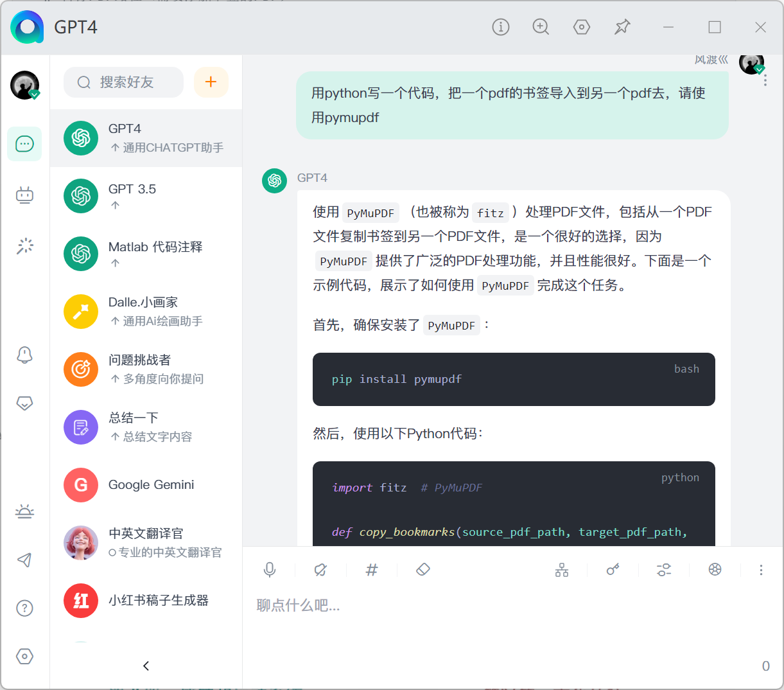Image resolution: width=784 pixels, height=690 pixels.
Task: Click the Matlab 代码注释 pin arrow
Action: (x=116, y=263)
